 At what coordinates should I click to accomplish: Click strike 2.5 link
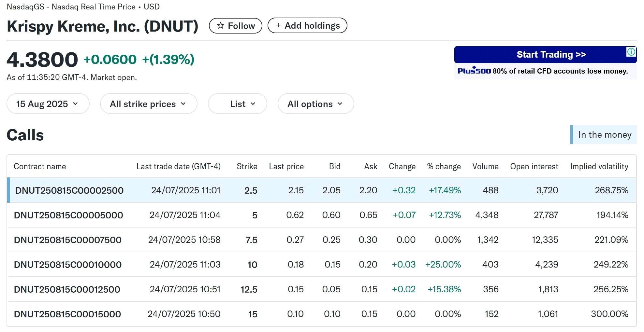[x=251, y=190]
